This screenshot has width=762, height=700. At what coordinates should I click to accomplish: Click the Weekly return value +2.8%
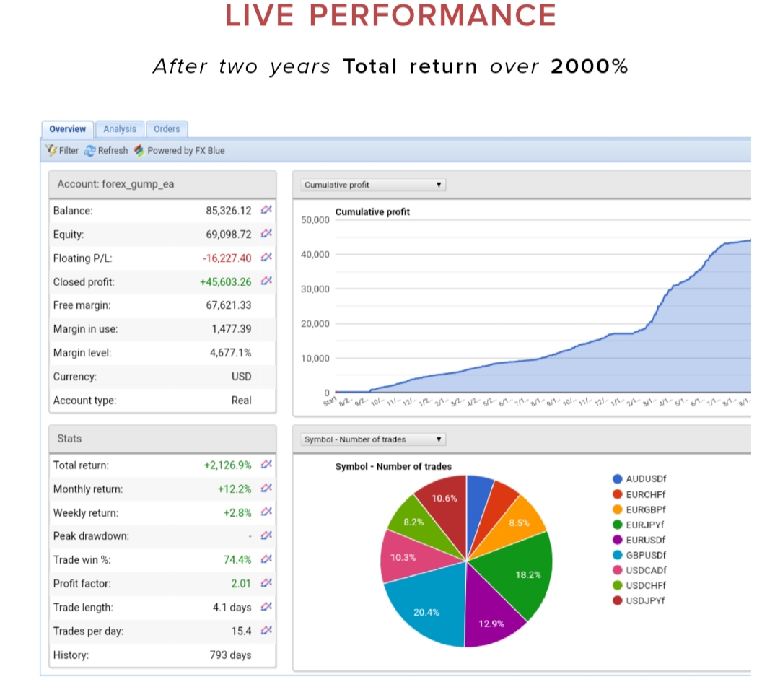(237, 513)
